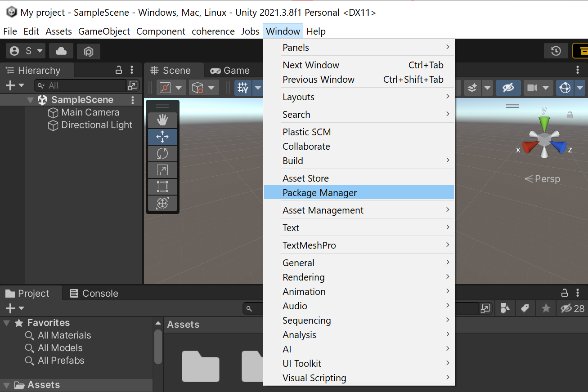Open Hierarchy create plus dropdown
This screenshot has width=588, height=392.
tap(15, 85)
